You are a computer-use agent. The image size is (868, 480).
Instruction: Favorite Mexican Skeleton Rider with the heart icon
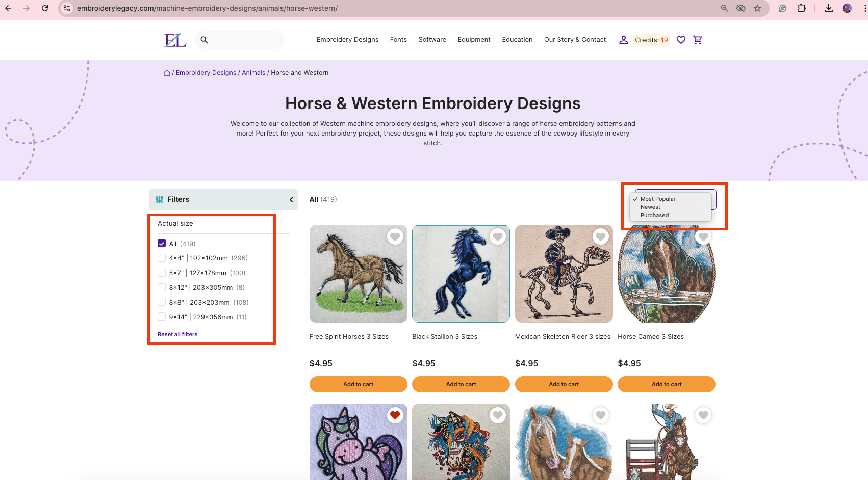[601, 236]
